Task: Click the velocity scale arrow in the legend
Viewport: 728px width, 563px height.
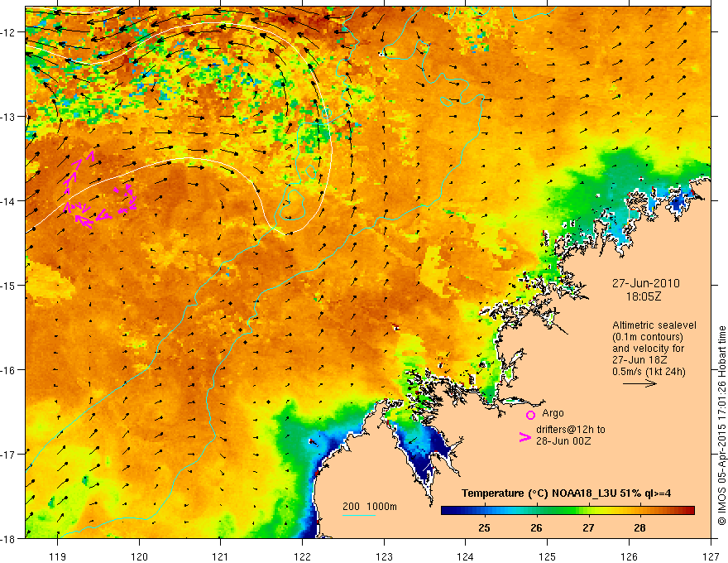Action: coord(639,383)
